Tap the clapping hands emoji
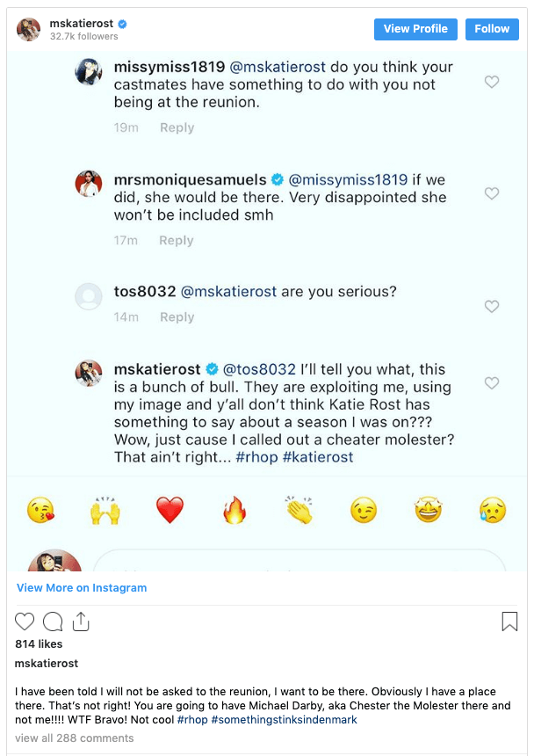The height and width of the screenshot is (756, 534). point(299,510)
